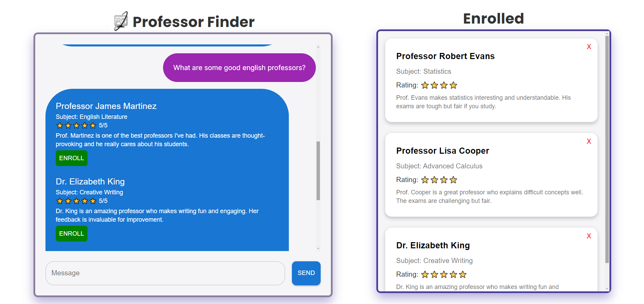Click the chat scrollbar thumb
644x304 pixels.
pyautogui.click(x=318, y=170)
